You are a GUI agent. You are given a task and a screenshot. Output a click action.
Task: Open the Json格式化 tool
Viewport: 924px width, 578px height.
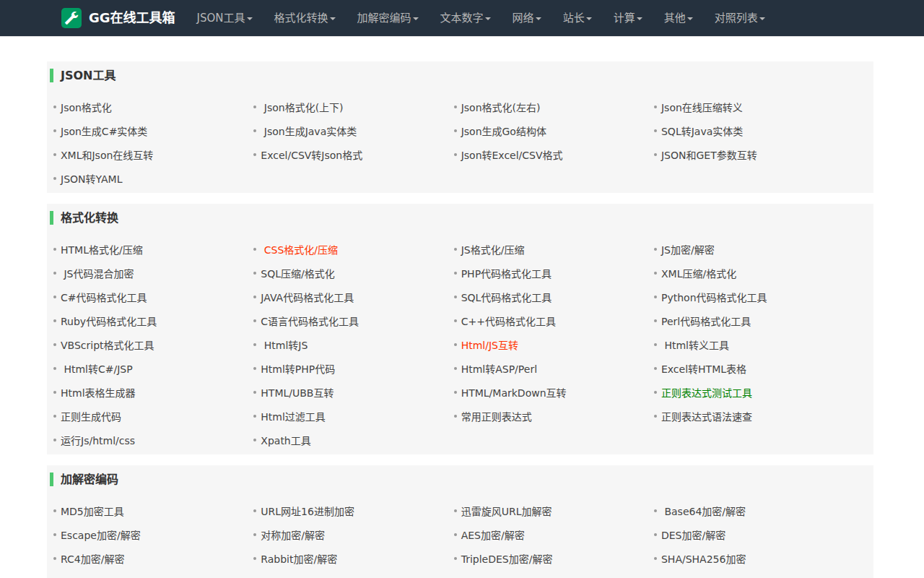[x=85, y=107]
